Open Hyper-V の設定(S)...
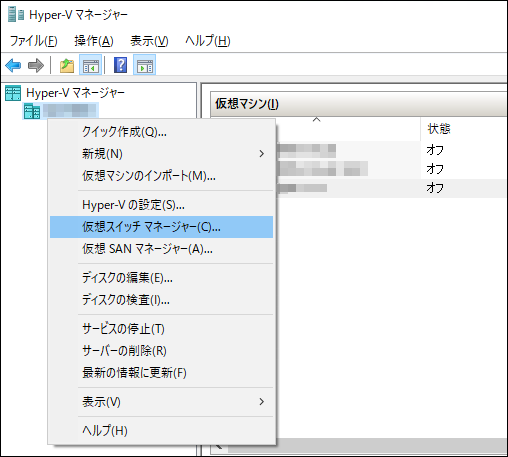Screen dimensions: 508x457 161,205
